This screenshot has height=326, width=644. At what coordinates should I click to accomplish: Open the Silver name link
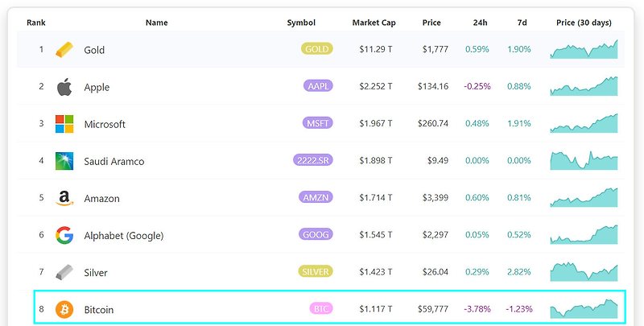point(96,273)
